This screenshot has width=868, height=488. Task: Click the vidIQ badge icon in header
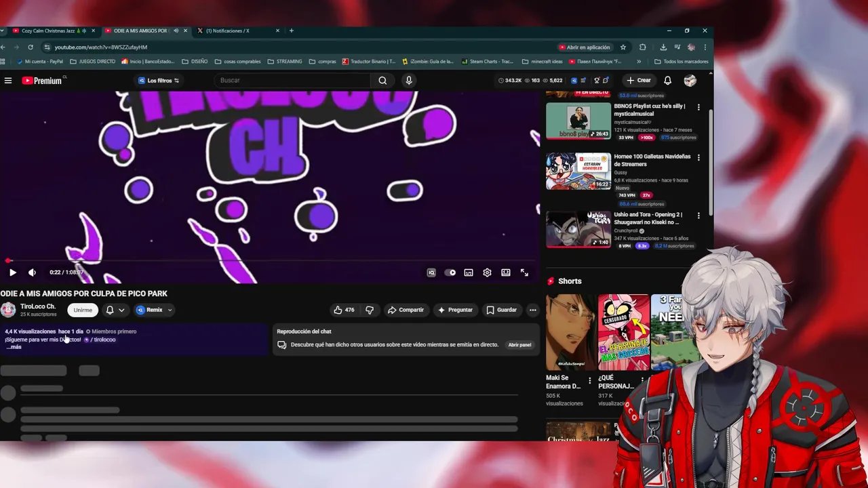click(x=574, y=81)
